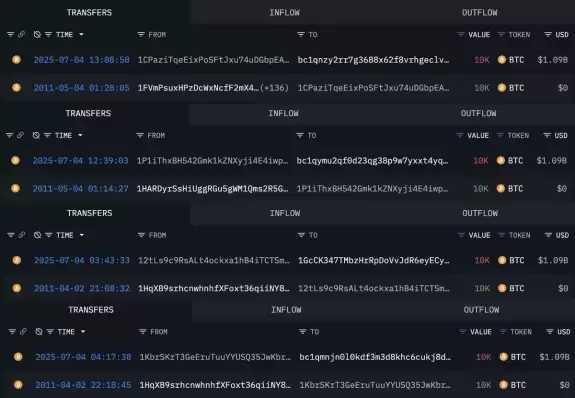575x398 pixels.
Task: Open the USD filter above the 1KbrSKr transfers
Action: coord(549,332)
